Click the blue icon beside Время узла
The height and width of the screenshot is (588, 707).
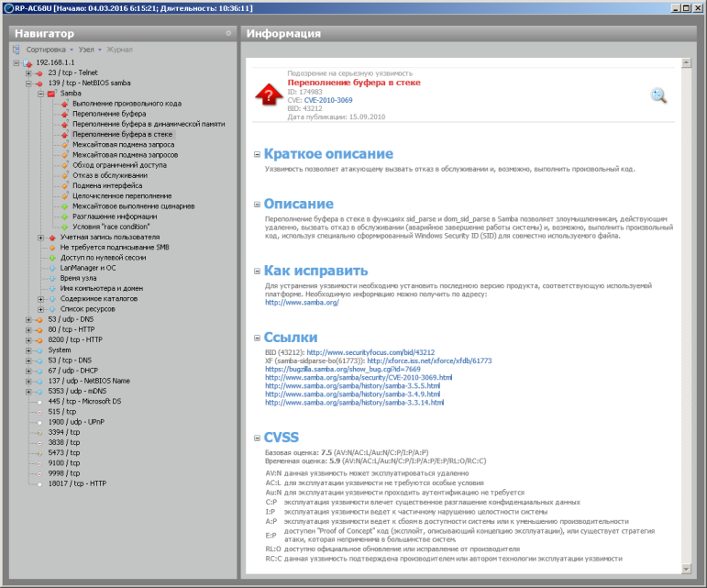pyautogui.click(x=52, y=279)
